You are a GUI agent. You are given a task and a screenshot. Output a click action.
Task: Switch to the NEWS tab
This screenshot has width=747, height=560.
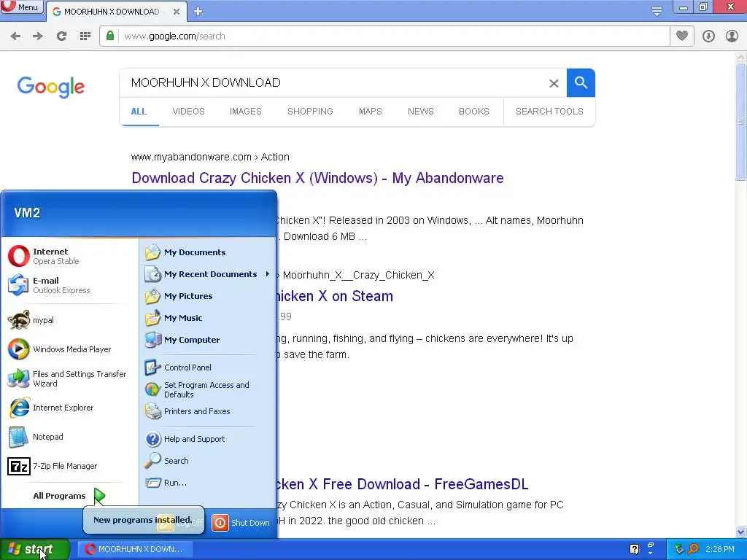click(421, 112)
